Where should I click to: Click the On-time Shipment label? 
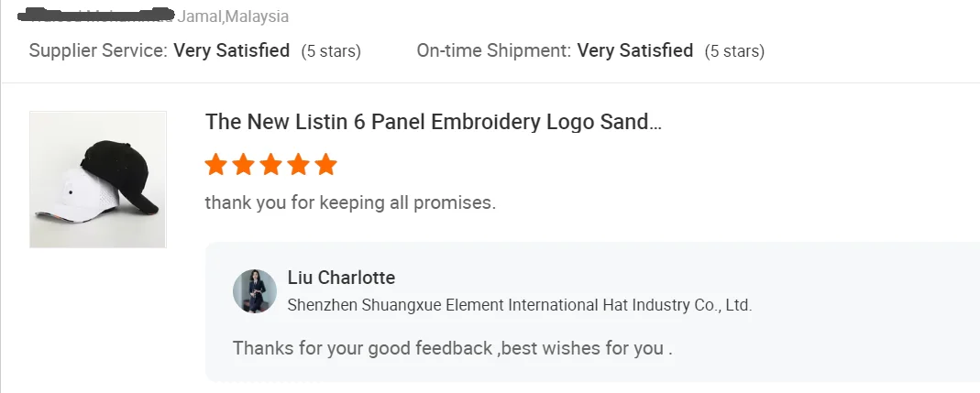coord(493,50)
